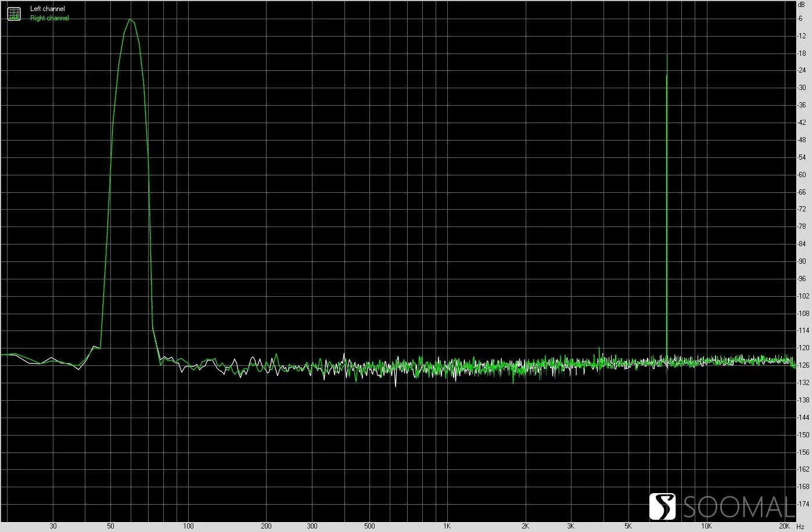
Task: Click the -90 value on the dB axis
Action: (x=802, y=262)
